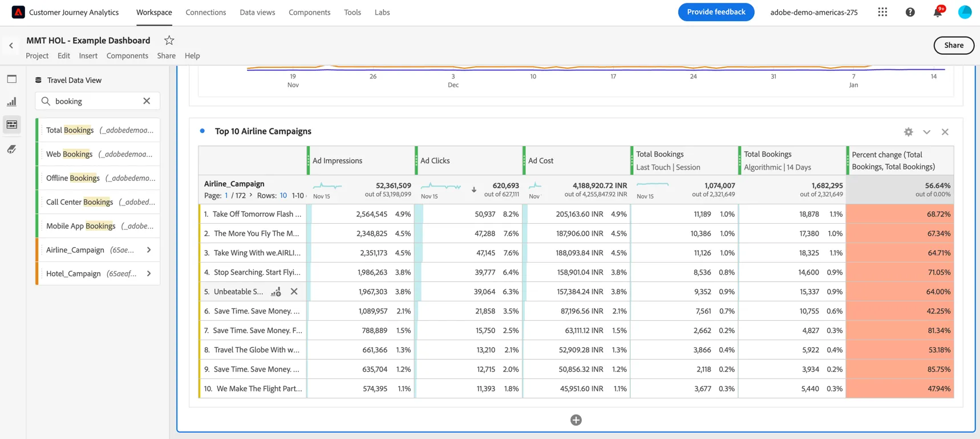The height and width of the screenshot is (439, 980).
Task: Open the Data Dictionary icon in left rail
Action: (12, 149)
